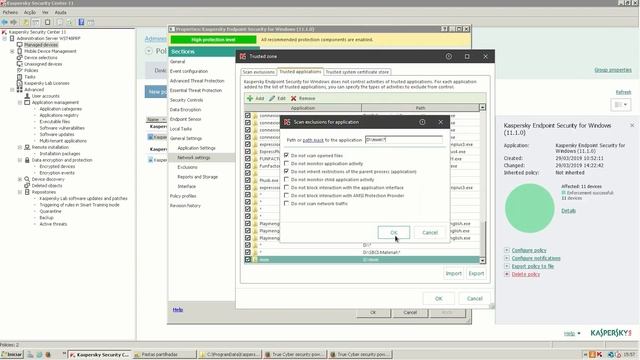Viewport: 640px width, 360px height.
Task: Click Cancel in Scan exclusions for application
Action: (x=429, y=233)
